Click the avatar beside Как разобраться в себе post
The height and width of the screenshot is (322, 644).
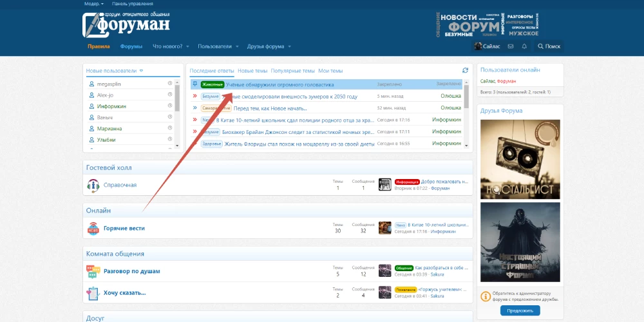(385, 270)
